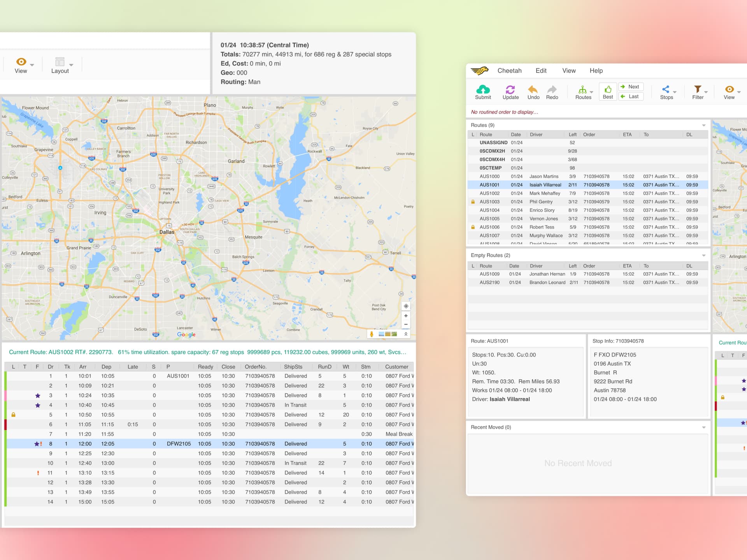The width and height of the screenshot is (747, 560).
Task: Click the Cheetah logo icon
Action: (479, 71)
